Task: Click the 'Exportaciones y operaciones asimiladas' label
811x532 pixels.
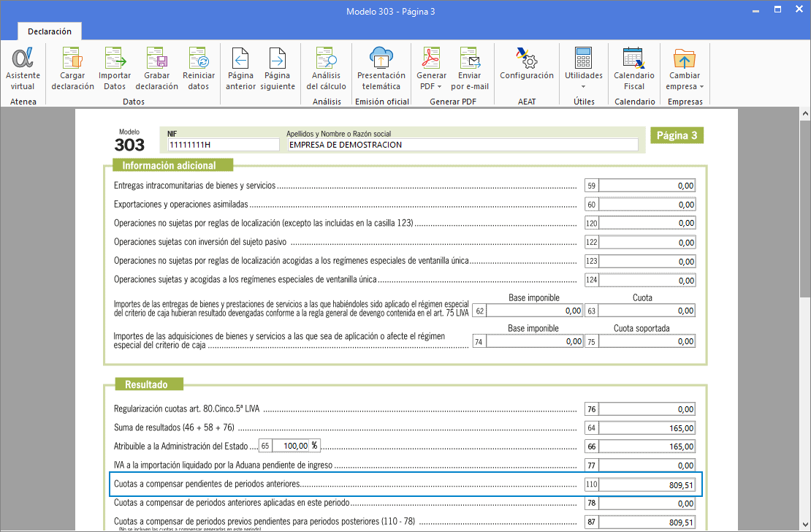Action: pyautogui.click(x=181, y=205)
